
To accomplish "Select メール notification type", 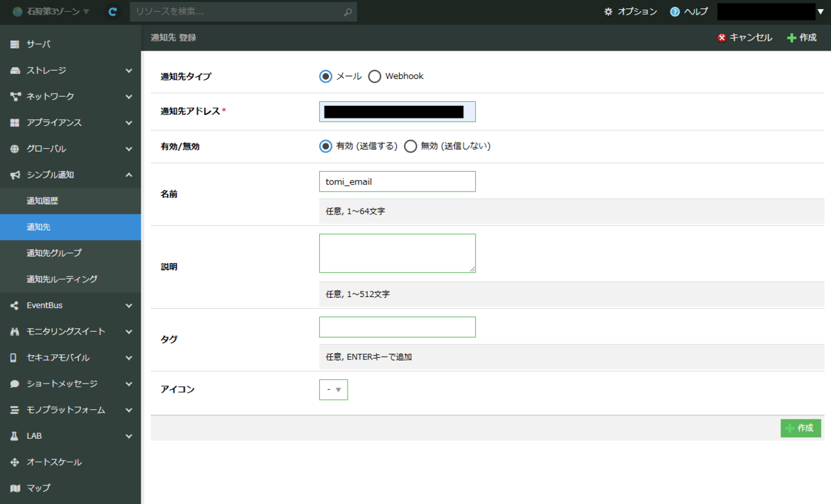I will point(325,76).
